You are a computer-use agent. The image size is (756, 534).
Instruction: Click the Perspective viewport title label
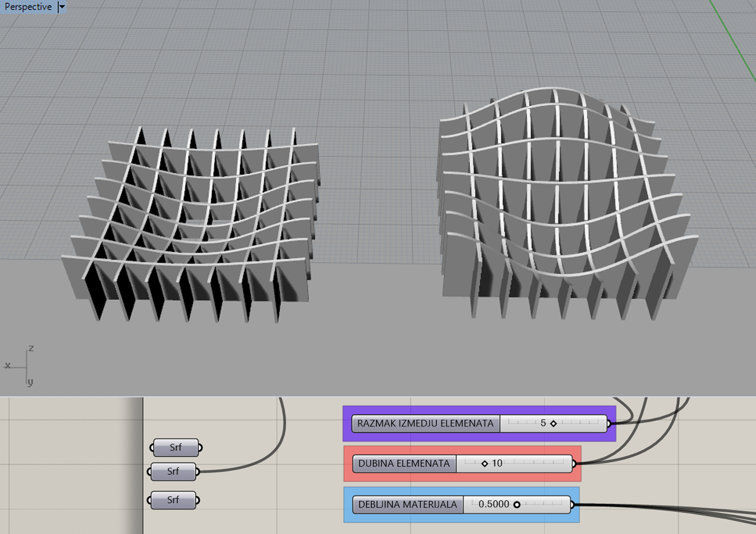tap(28, 7)
